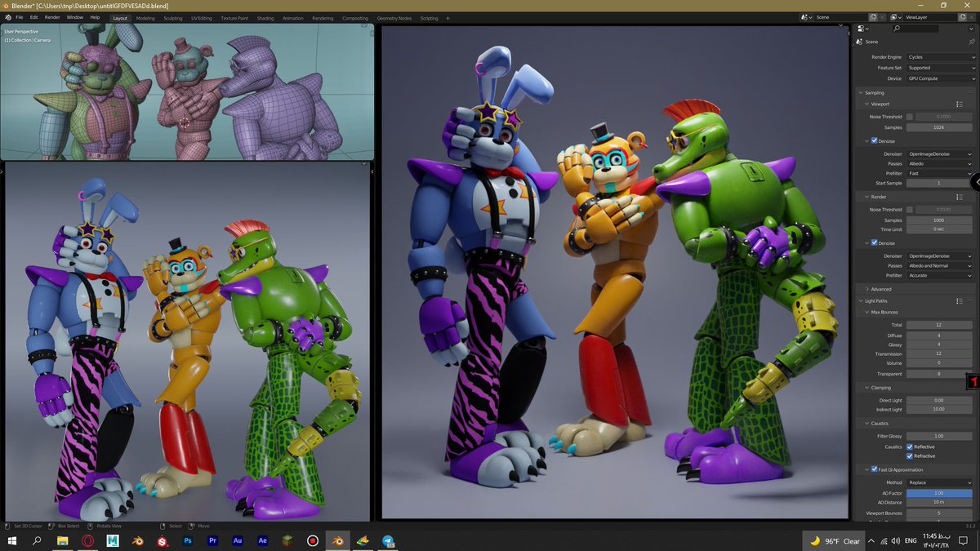This screenshot has height=551, width=980.
Task: Open the 96°F Clear weather widget
Action: [x=835, y=540]
